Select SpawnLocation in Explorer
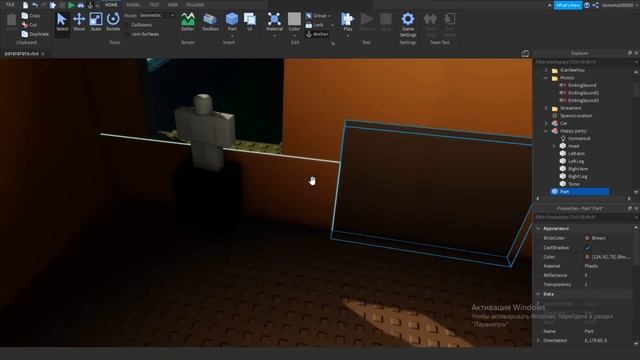 [x=576, y=116]
